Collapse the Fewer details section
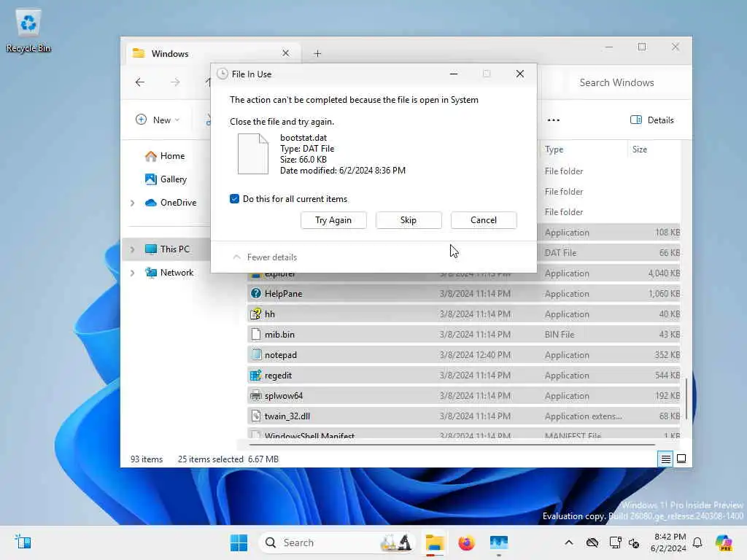The height and width of the screenshot is (560, 747). 265,257
